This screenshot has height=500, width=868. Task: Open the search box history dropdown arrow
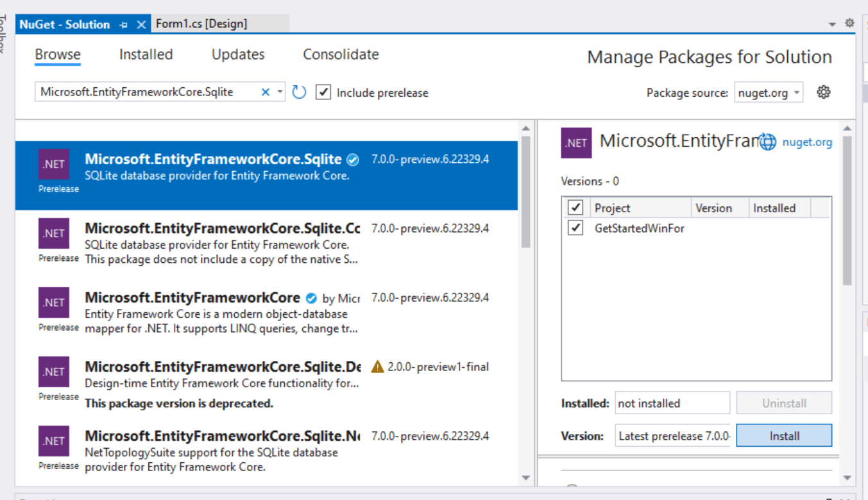pyautogui.click(x=278, y=92)
